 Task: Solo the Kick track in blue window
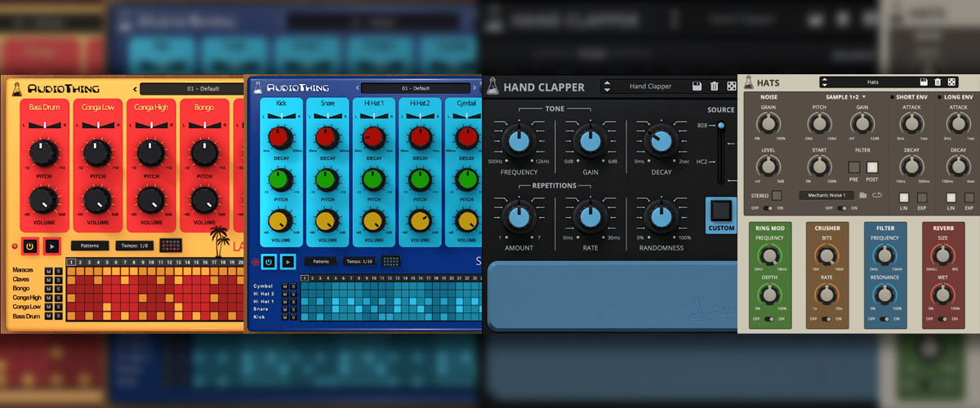[293, 316]
